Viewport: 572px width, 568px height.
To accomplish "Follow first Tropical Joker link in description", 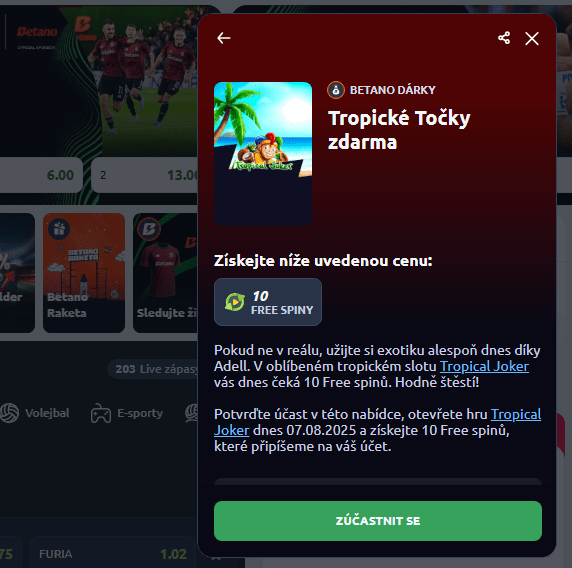I will [x=484, y=366].
